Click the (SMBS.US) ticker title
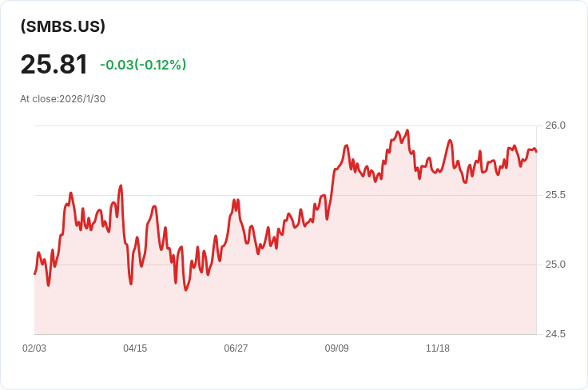588x390 pixels. point(63,26)
